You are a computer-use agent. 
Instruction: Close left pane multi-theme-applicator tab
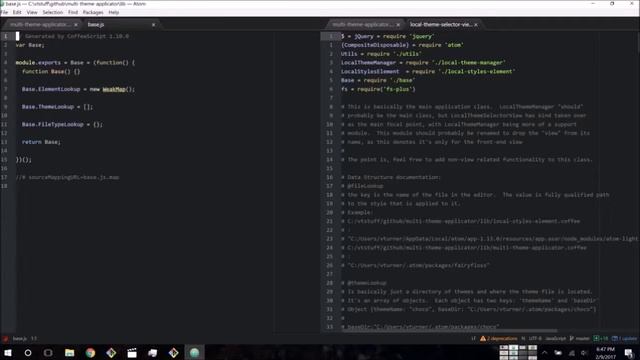pyautogui.click(x=76, y=24)
